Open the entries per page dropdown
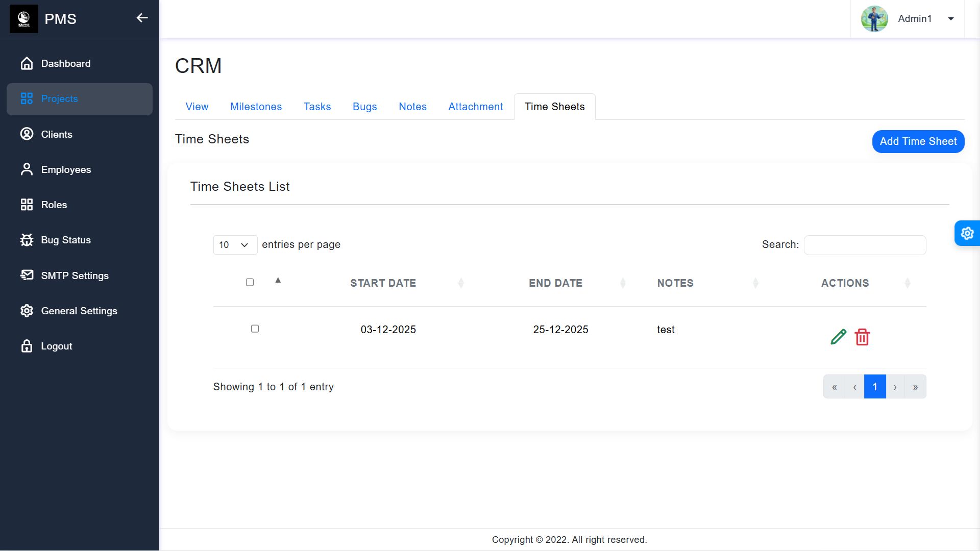The height and width of the screenshot is (551, 980). coord(235,245)
